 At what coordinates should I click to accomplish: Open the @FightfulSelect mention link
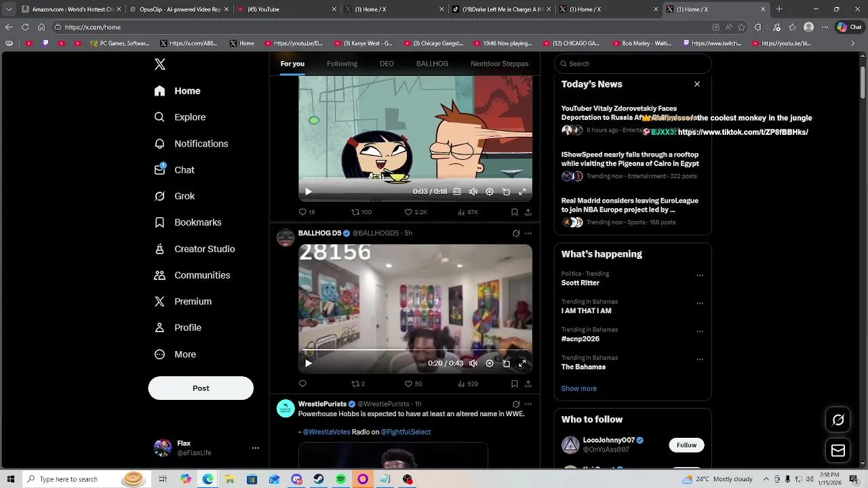coord(406,432)
